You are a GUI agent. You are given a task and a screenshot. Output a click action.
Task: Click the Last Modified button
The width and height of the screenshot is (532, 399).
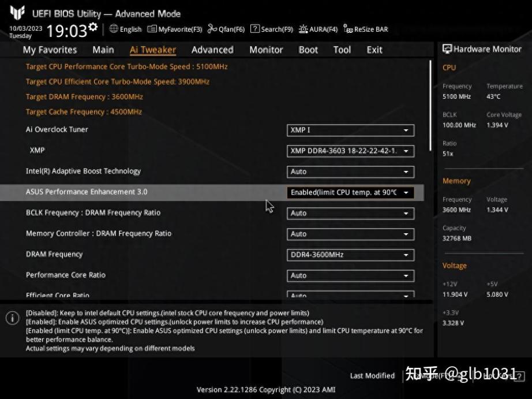click(x=372, y=375)
